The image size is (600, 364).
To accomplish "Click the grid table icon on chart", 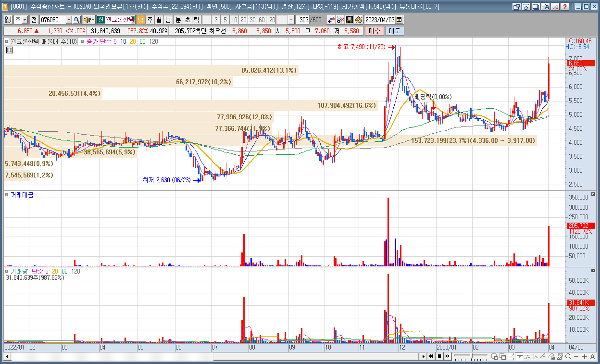I will [9, 50].
